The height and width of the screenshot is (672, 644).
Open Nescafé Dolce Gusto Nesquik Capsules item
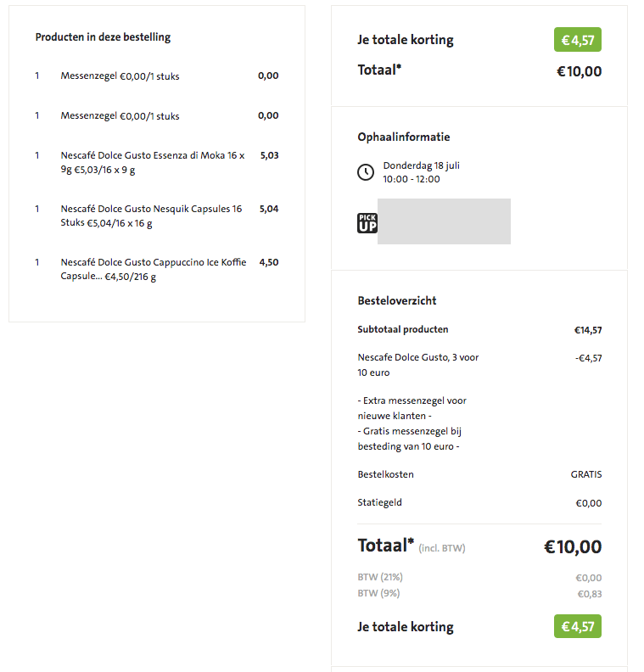click(x=157, y=216)
